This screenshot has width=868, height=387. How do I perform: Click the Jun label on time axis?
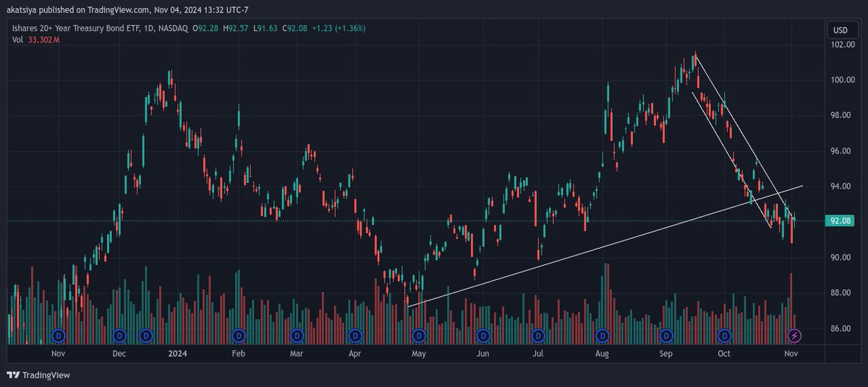482,354
